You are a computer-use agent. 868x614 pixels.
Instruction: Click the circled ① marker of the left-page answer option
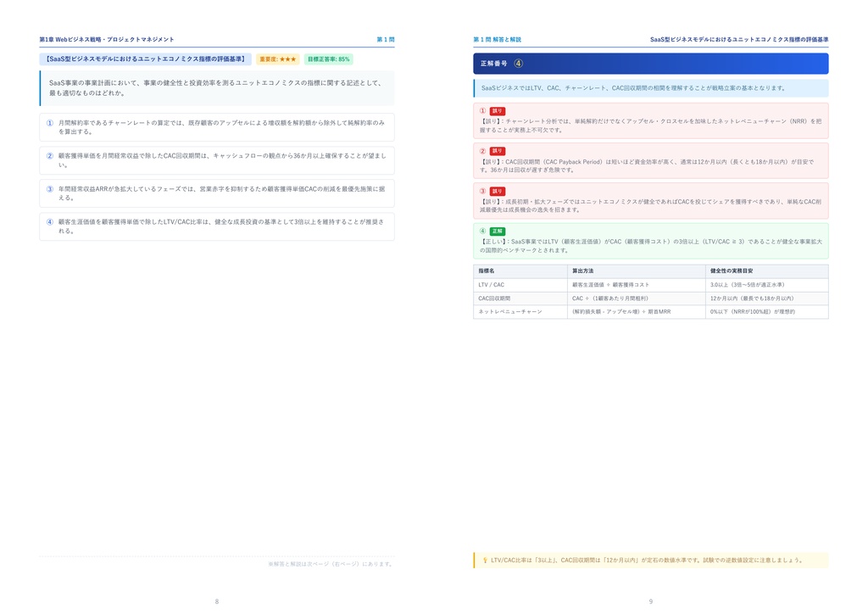pyautogui.click(x=50, y=123)
